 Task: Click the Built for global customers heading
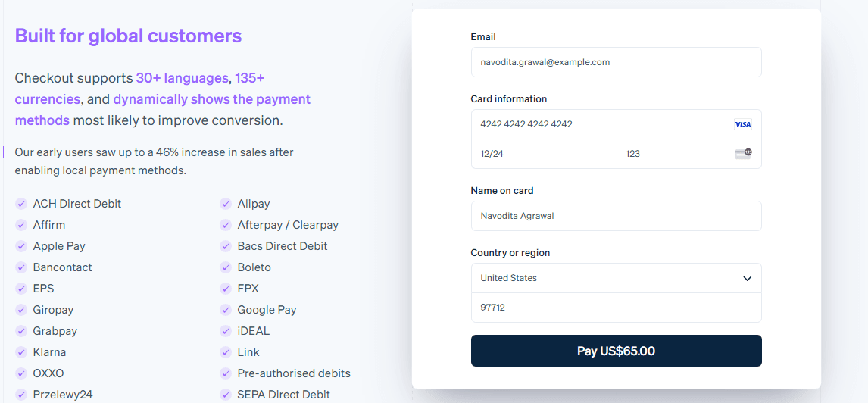tap(128, 36)
